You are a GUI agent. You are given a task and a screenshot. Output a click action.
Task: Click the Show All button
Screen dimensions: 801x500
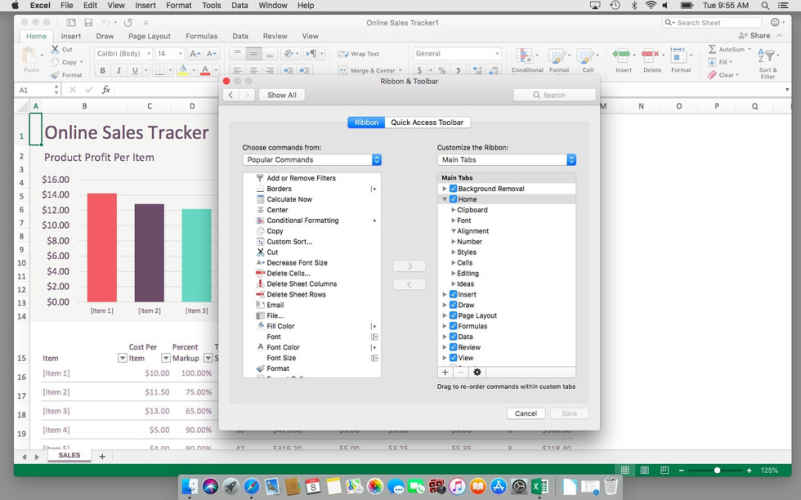click(281, 95)
